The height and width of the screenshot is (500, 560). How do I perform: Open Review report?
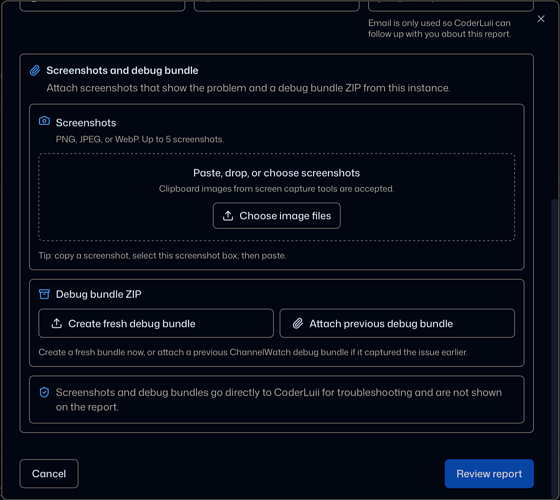tap(489, 474)
